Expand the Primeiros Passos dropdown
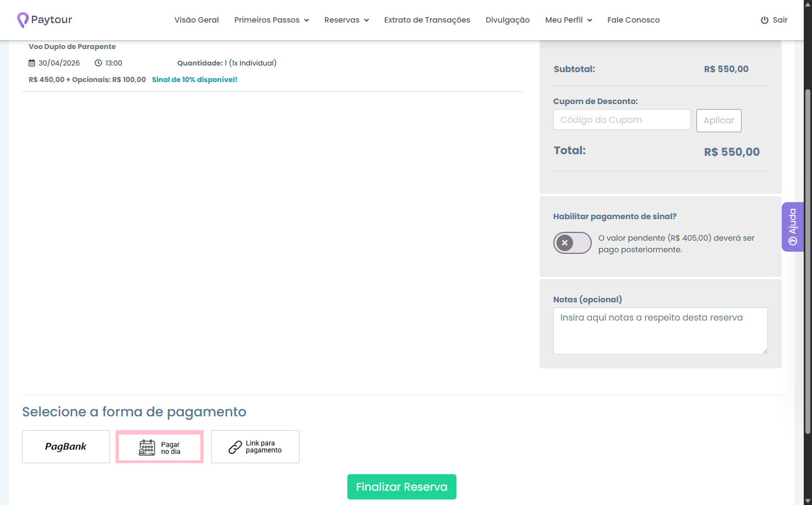The width and height of the screenshot is (812, 505). coord(271,20)
